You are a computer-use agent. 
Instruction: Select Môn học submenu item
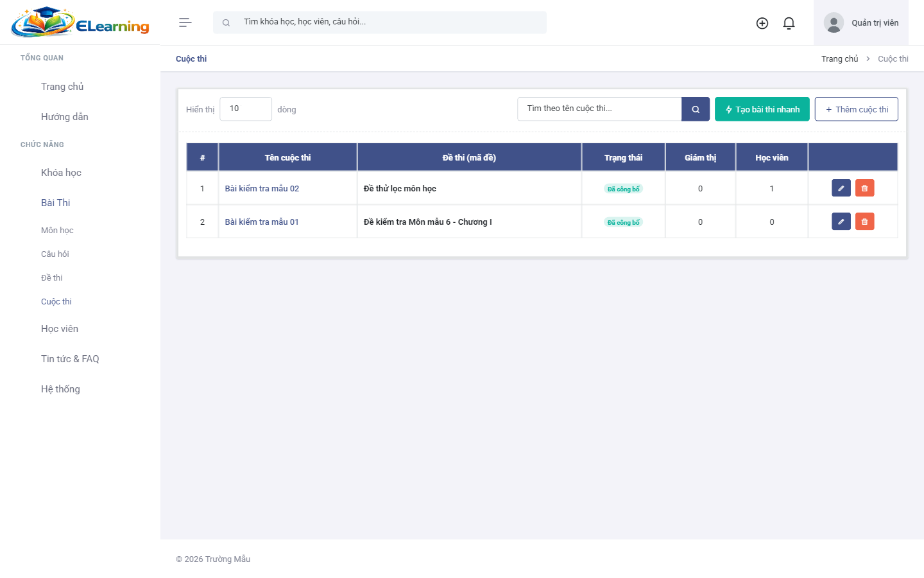[x=57, y=231]
